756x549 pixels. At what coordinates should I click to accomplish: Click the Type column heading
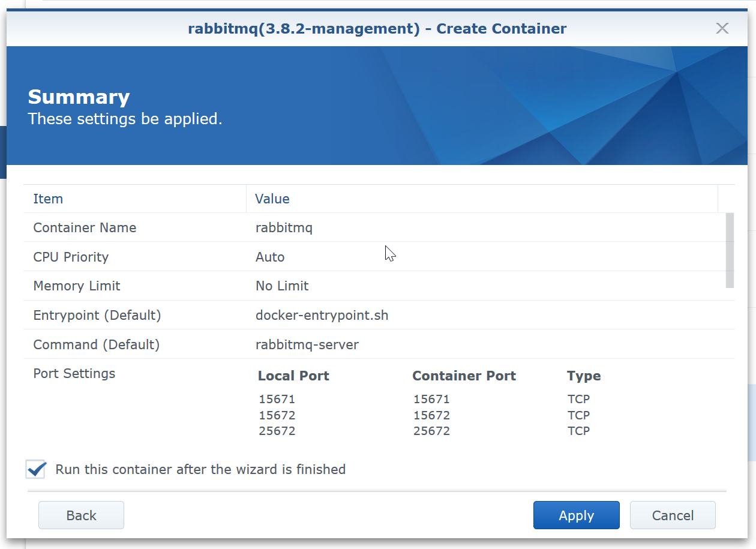click(x=583, y=376)
